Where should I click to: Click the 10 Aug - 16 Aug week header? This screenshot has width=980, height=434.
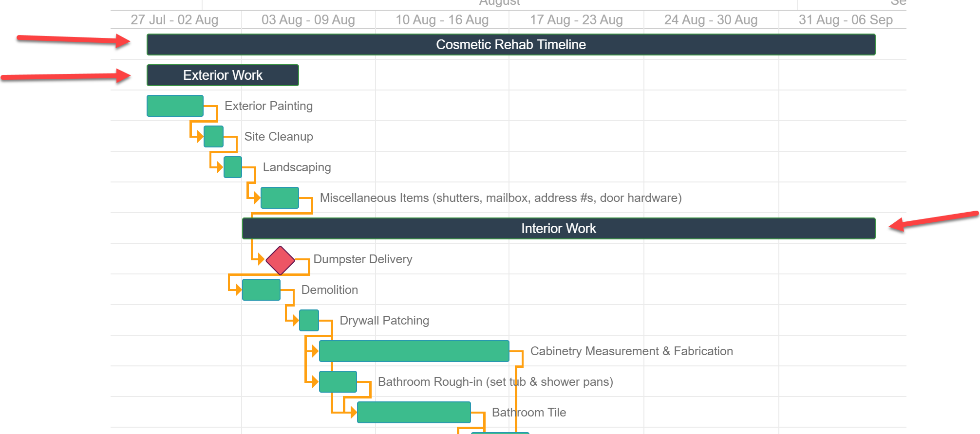tap(442, 20)
